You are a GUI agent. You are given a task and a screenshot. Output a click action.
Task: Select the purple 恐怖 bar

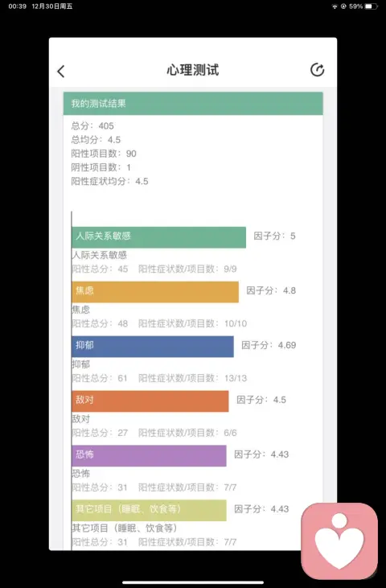[x=149, y=455]
